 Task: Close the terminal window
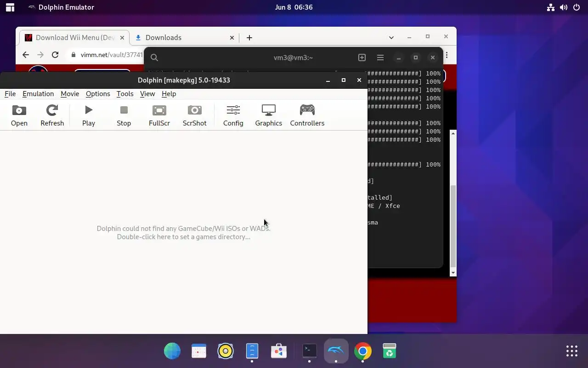tap(432, 57)
